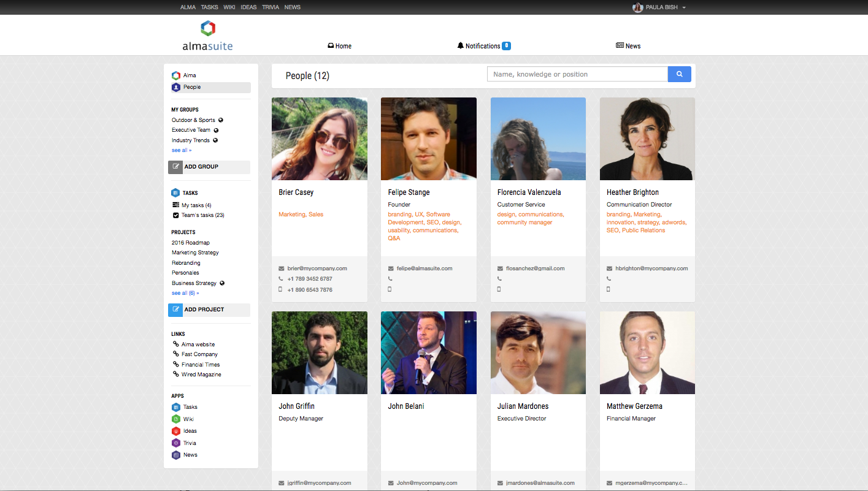Open ALMA in the top menu bar

point(188,7)
